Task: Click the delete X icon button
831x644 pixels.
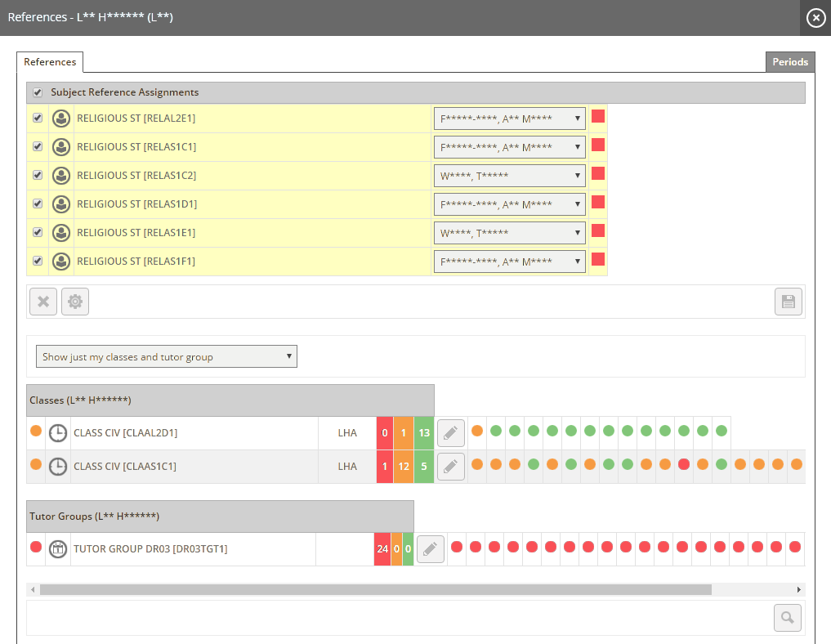Action: pos(43,302)
